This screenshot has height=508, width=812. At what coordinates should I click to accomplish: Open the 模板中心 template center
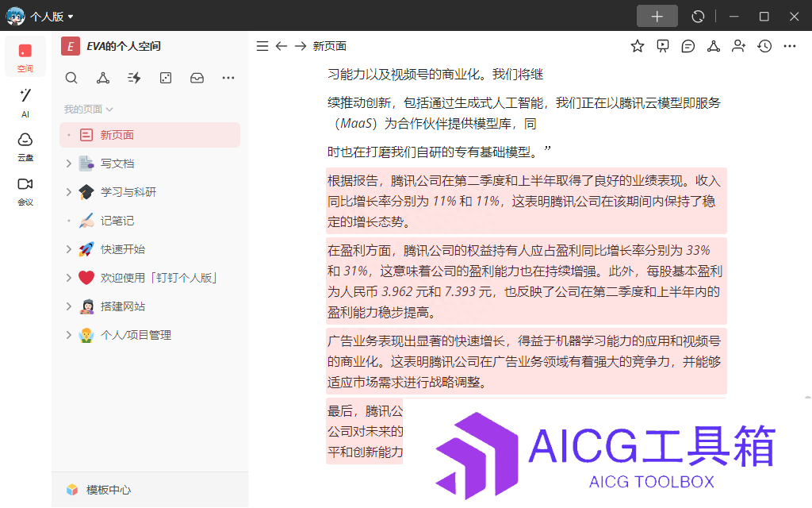(98, 490)
